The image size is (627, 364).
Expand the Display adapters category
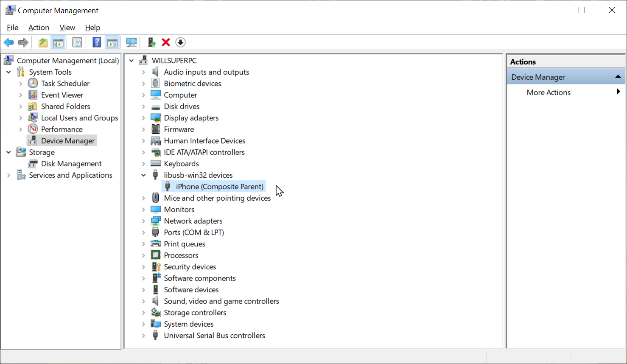coord(143,118)
